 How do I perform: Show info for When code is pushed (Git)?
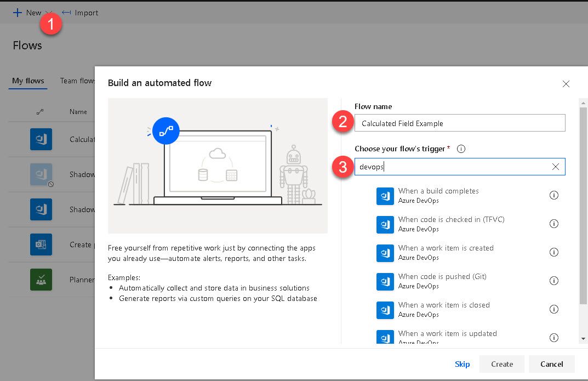click(x=554, y=281)
